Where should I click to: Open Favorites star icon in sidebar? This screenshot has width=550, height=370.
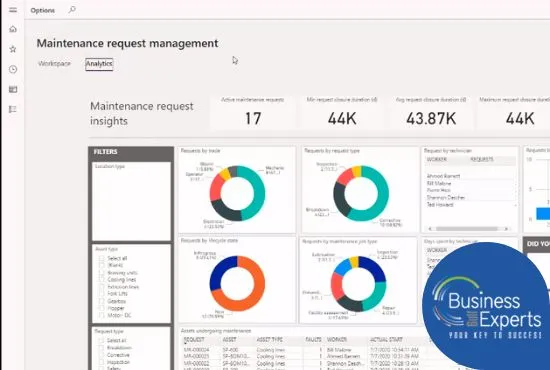[13, 49]
